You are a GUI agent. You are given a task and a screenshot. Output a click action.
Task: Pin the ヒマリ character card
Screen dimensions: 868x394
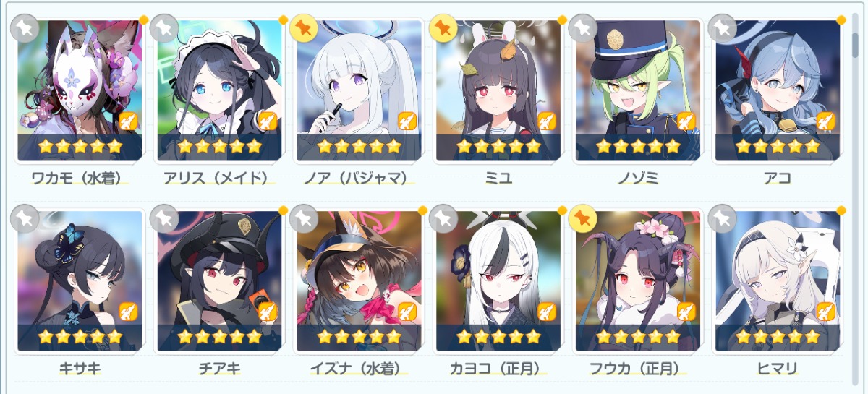(x=721, y=218)
